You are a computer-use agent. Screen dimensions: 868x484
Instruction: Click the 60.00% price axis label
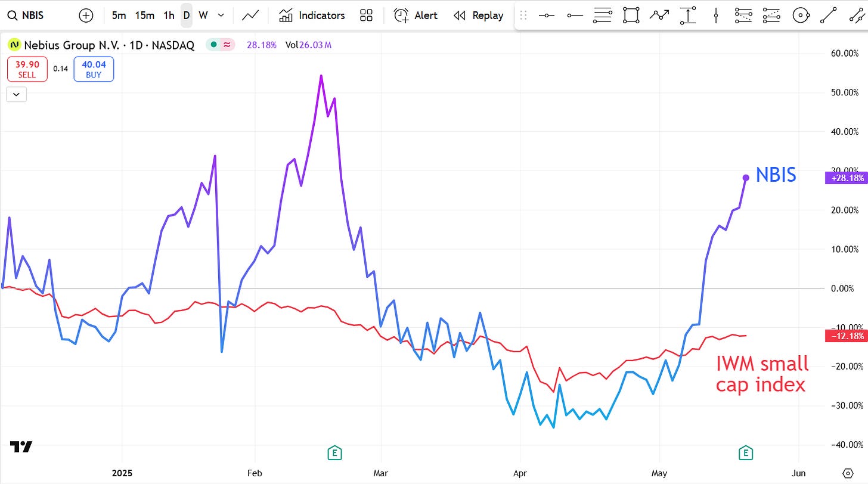point(846,53)
